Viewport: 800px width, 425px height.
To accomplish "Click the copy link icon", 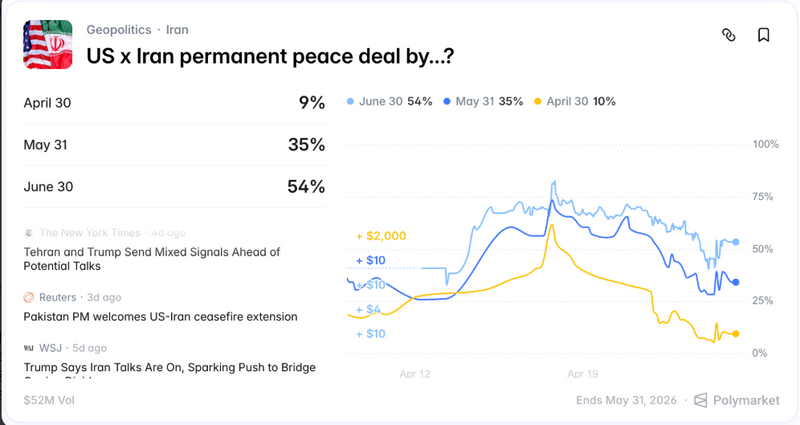I will (729, 35).
